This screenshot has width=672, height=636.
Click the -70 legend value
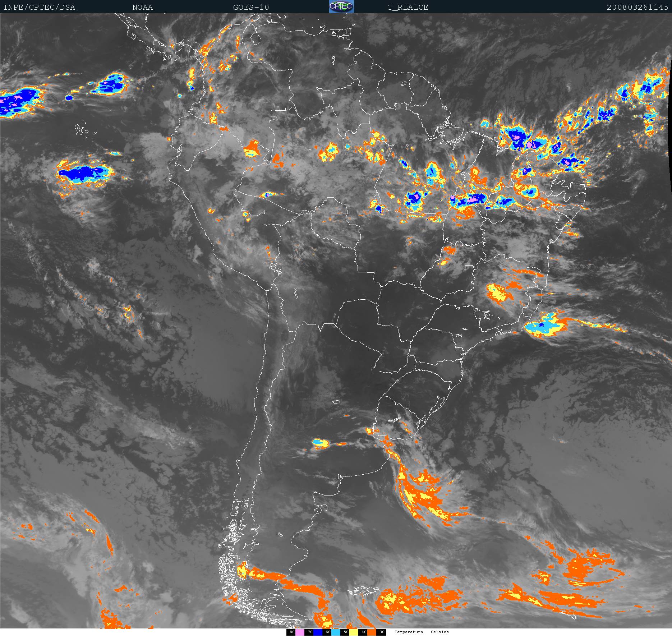tap(309, 632)
